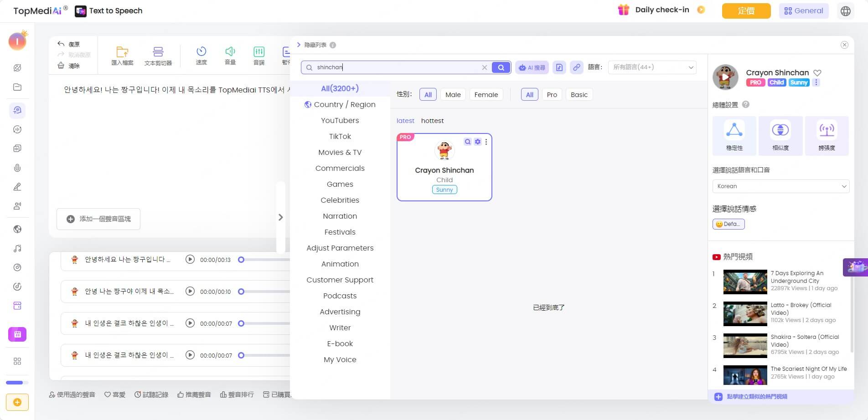Play Crayon Shinchan avatar preview
The width and height of the screenshot is (868, 420).
pyautogui.click(x=725, y=77)
